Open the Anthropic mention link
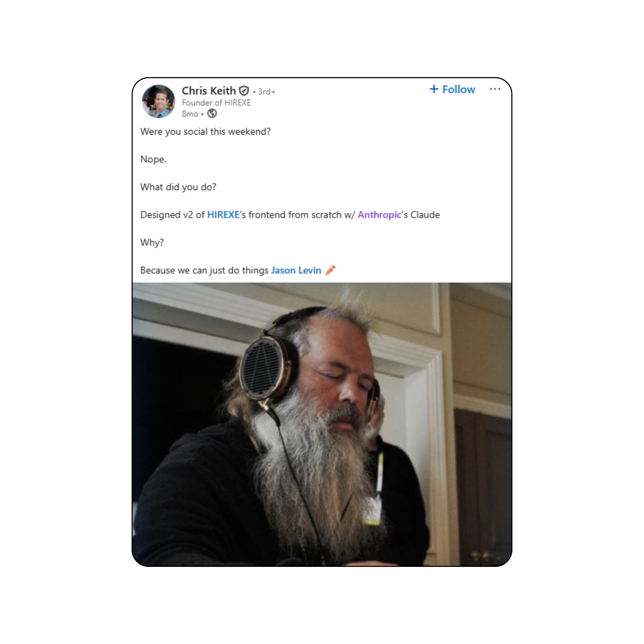 pyautogui.click(x=379, y=215)
